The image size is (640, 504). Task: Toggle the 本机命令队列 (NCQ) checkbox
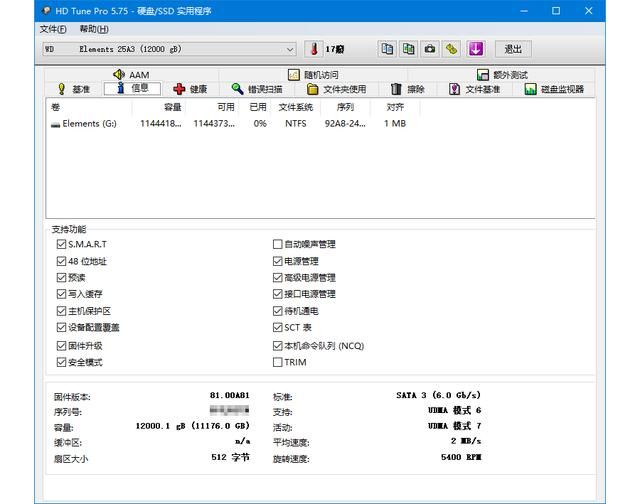click(278, 346)
